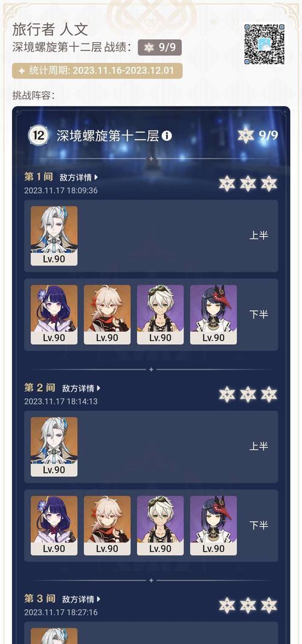
Task: Select the red-masked character in 第1间 下半
Action: pos(213,314)
